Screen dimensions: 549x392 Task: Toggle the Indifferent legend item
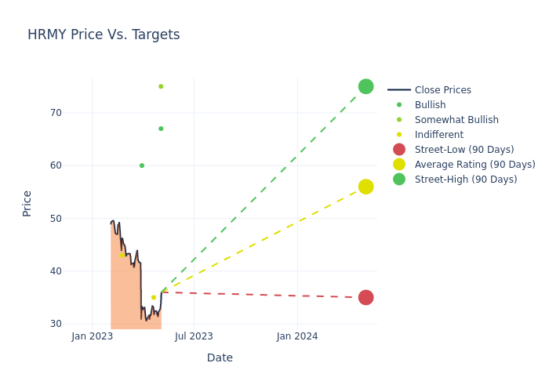pyautogui.click(x=438, y=135)
